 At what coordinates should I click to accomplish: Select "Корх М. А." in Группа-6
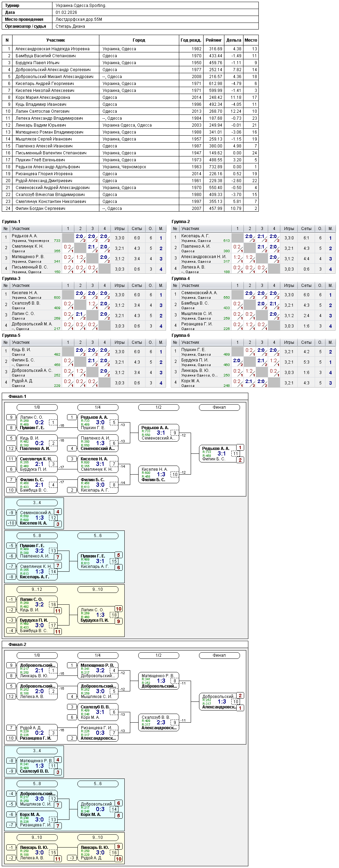point(191,381)
